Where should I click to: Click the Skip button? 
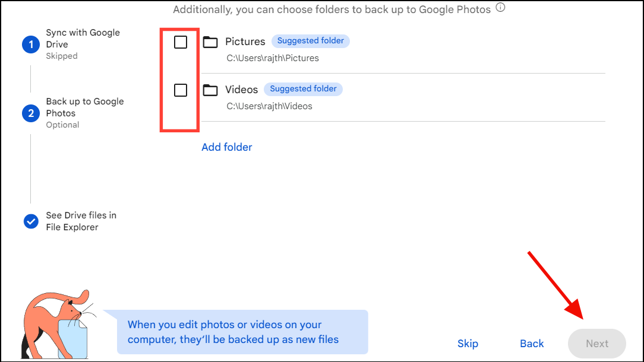[468, 343]
